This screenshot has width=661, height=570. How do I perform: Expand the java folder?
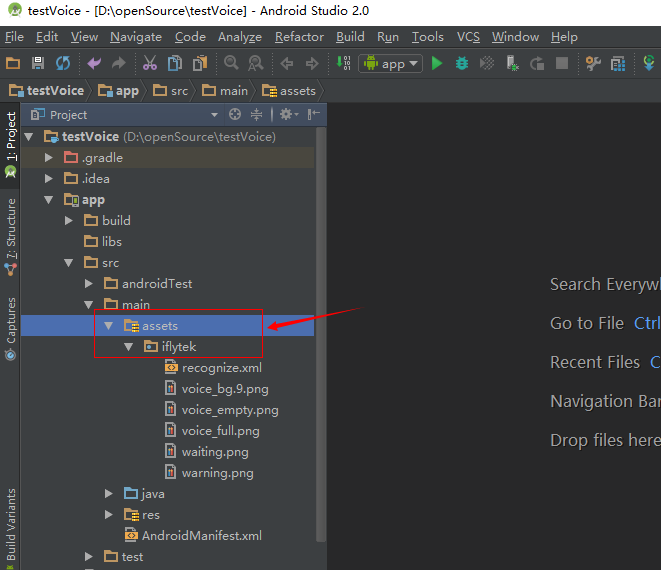click(x=109, y=494)
